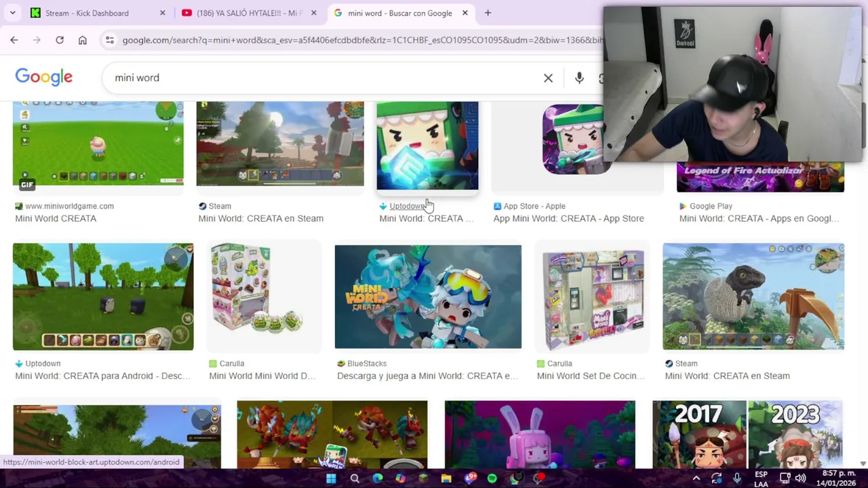Click the Google logo

44,77
